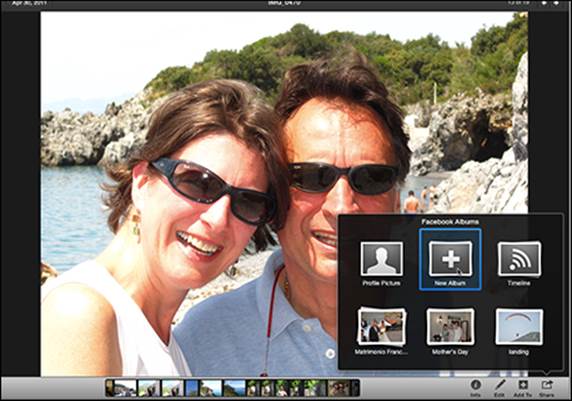
Task: Select the blue sky filmstrip thumbnail
Action: point(192,388)
